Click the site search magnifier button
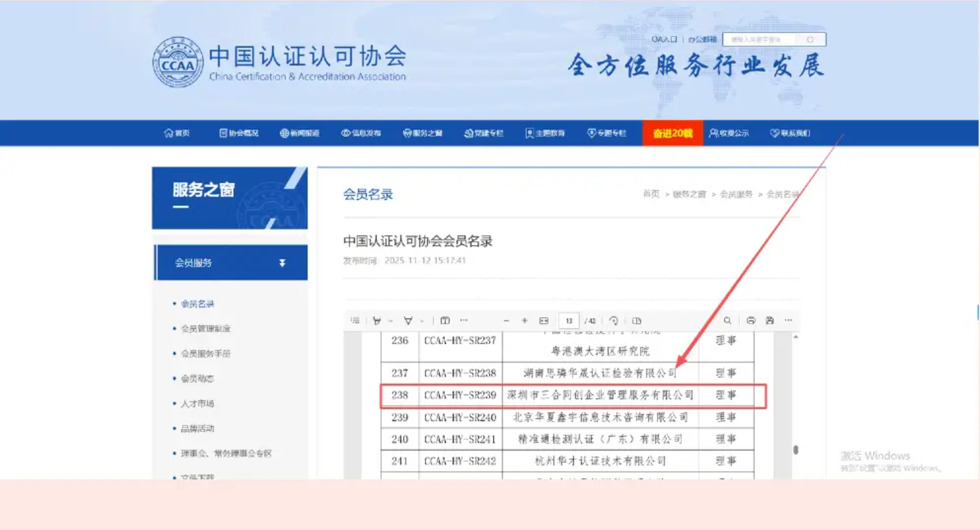 point(811,40)
